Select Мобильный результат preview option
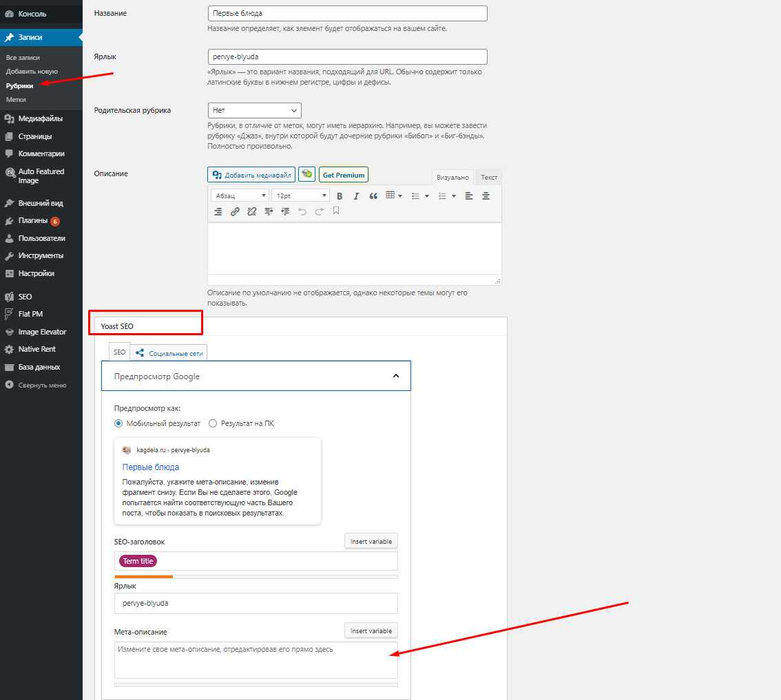 (x=119, y=423)
